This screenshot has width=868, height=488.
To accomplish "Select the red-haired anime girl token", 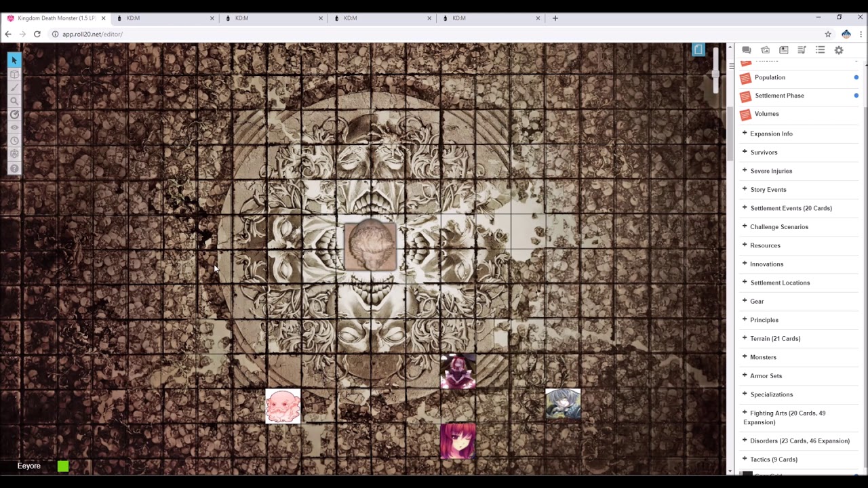I will click(x=458, y=441).
